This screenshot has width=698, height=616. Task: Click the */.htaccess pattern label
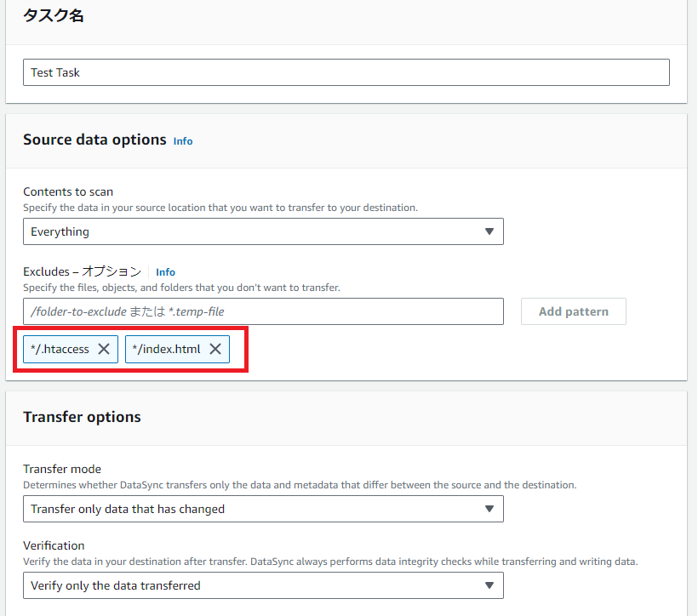[x=60, y=349]
